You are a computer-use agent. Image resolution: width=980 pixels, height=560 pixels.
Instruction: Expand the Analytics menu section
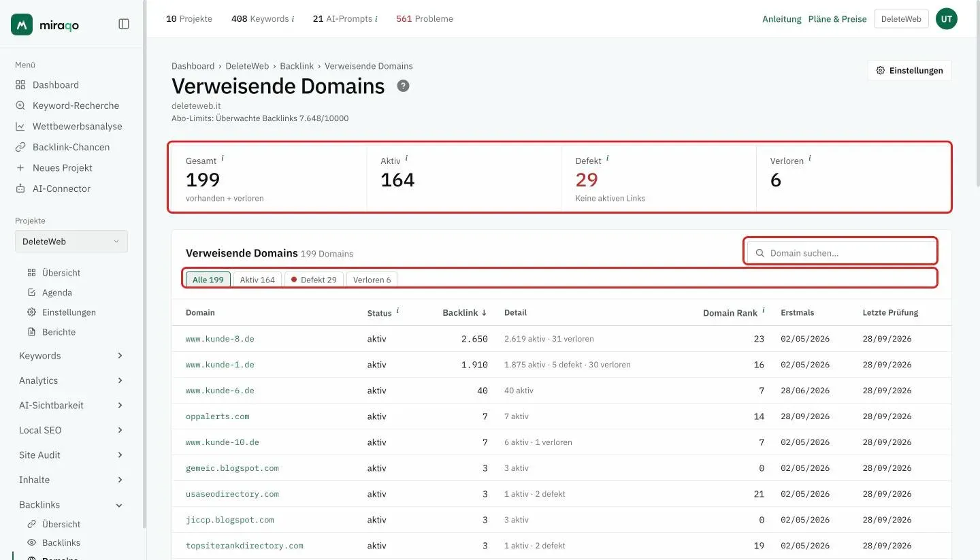tap(71, 380)
